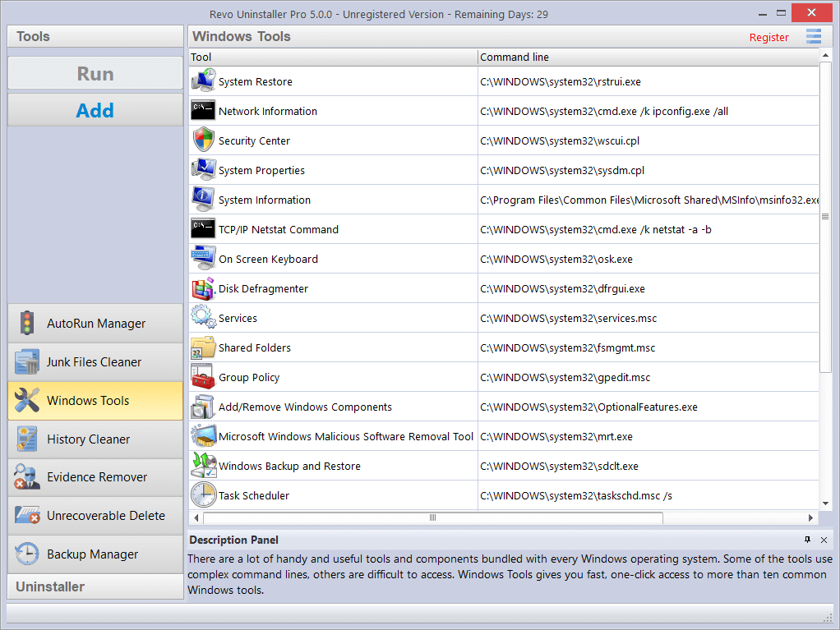
Task: Click the OptionalFeatures.exe command line cell
Action: 648,407
